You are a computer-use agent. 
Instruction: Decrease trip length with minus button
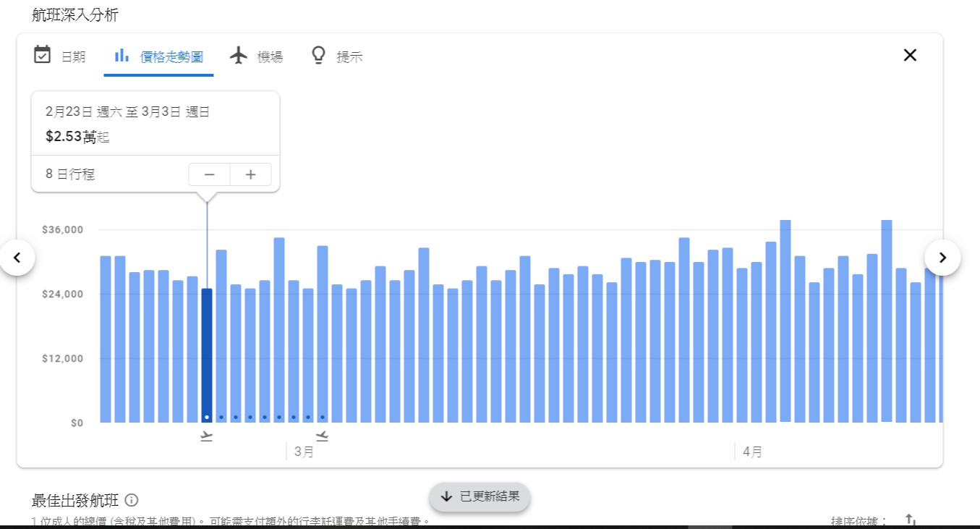click(x=210, y=174)
